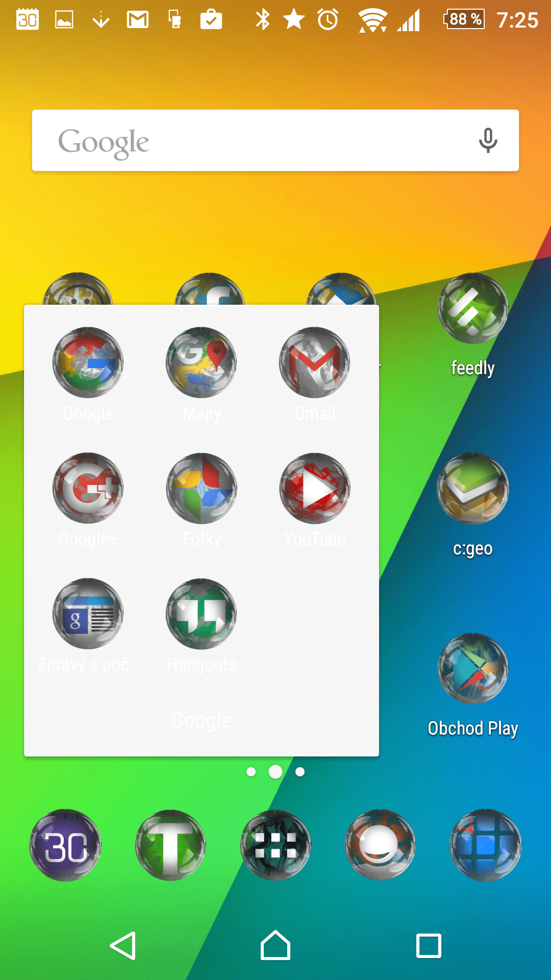
Task: Switch to the first home screen page dot
Action: click(251, 772)
